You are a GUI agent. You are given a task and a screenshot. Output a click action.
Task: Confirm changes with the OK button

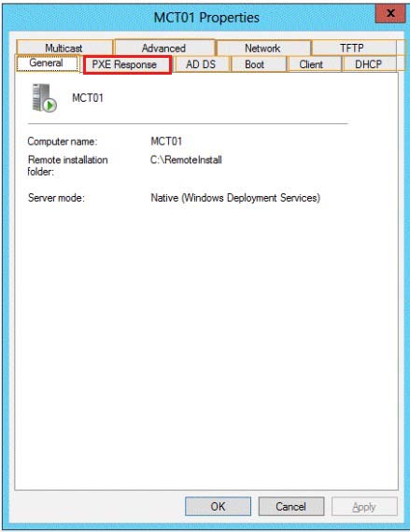pos(218,507)
